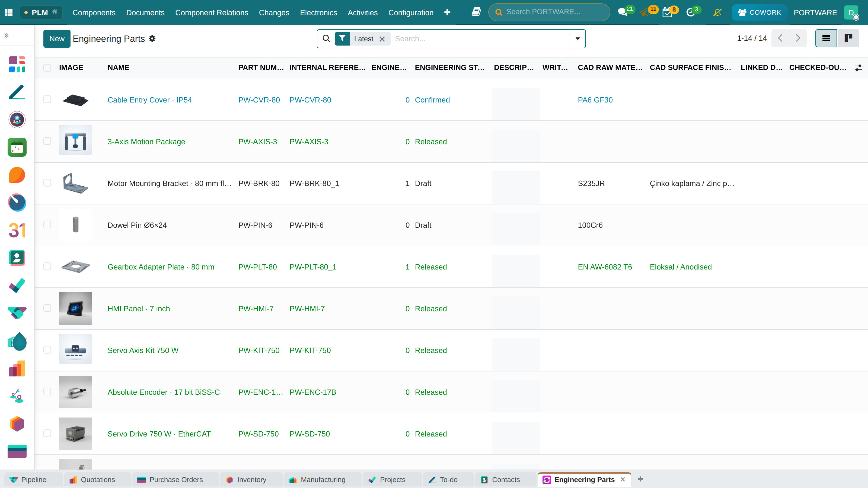Open Gearbox Adapter Plate · 80 mm record

pos(161,267)
